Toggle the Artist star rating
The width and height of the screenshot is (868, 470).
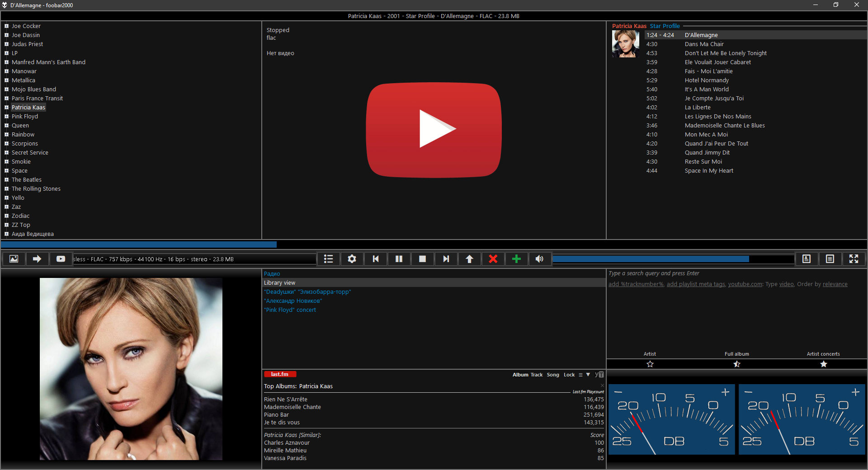[x=650, y=364]
